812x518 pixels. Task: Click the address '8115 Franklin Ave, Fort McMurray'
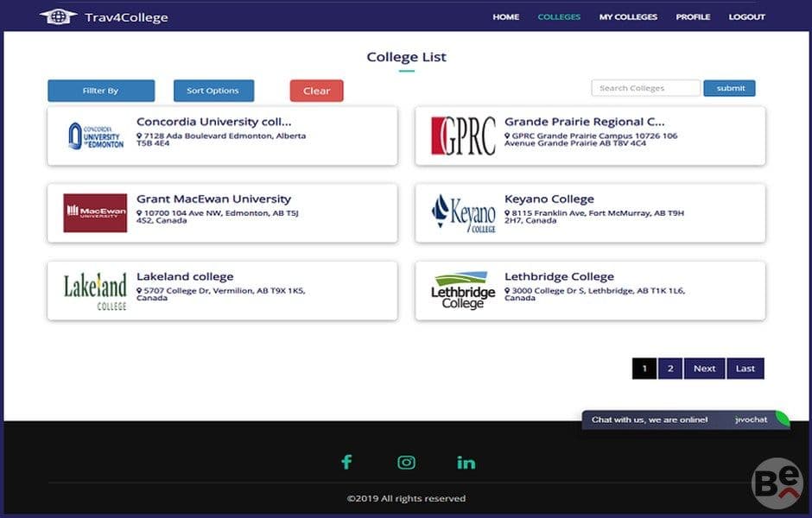[x=594, y=217]
